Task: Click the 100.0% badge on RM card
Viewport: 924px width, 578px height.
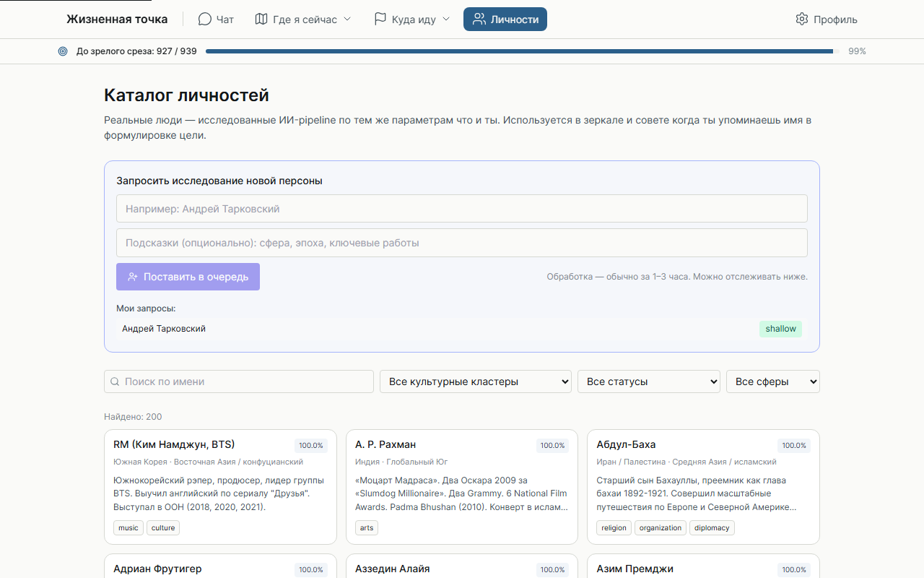Action: coord(311,445)
